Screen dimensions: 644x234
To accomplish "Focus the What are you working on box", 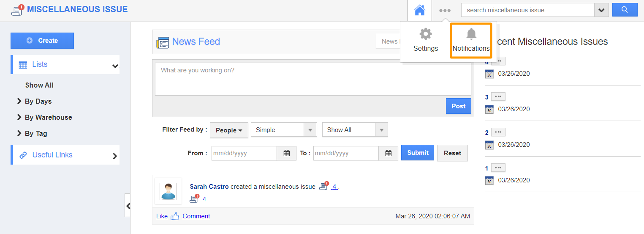I will pos(313,79).
